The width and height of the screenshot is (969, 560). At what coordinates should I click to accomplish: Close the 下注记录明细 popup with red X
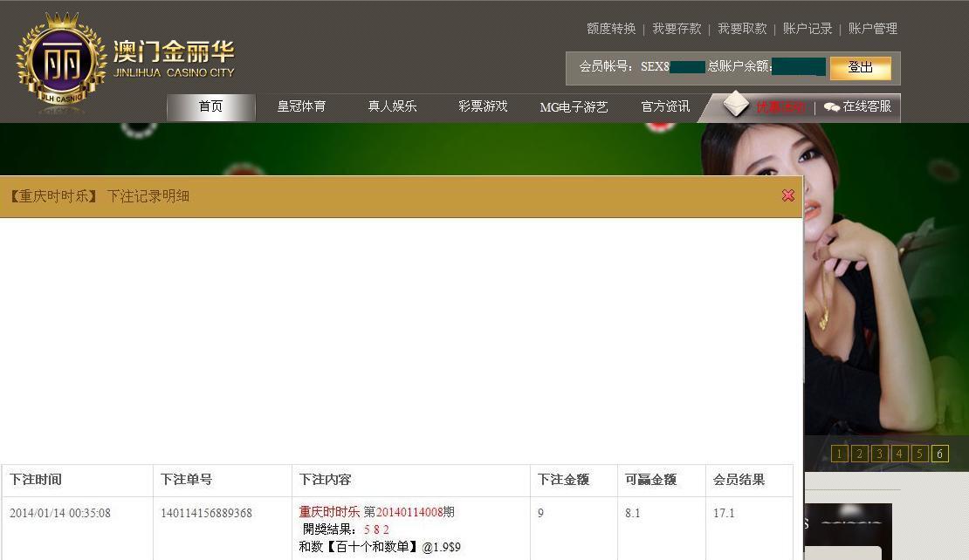[x=788, y=195]
